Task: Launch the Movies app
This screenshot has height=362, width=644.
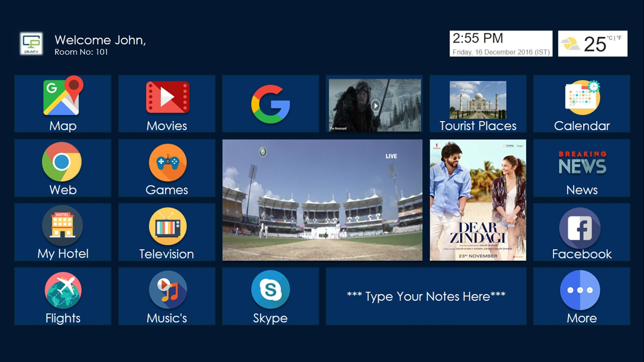Action: pyautogui.click(x=167, y=104)
